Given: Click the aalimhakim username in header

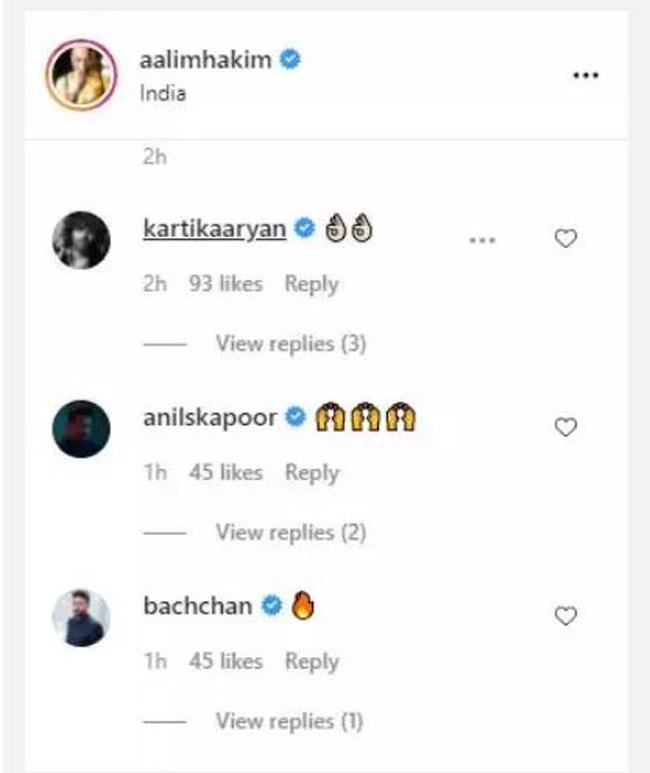Looking at the screenshot, I should (x=206, y=60).
